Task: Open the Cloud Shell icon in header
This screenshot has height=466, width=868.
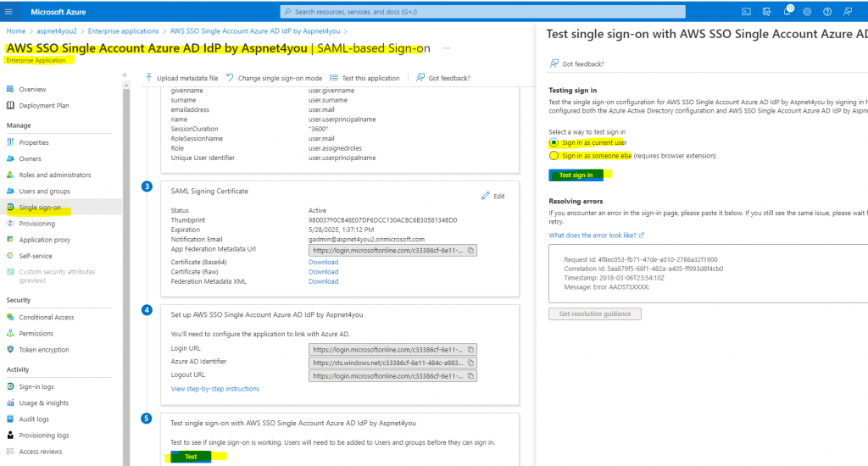Action: click(746, 12)
